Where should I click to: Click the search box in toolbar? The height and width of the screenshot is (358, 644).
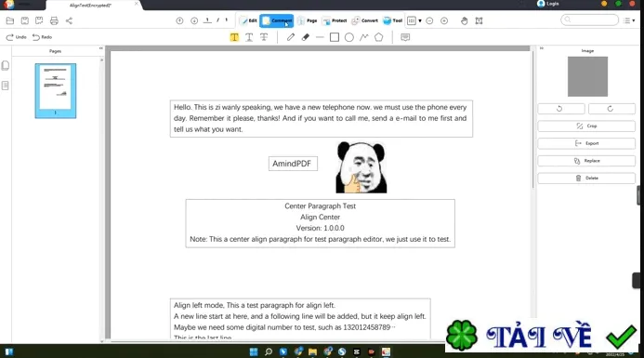(x=589, y=20)
